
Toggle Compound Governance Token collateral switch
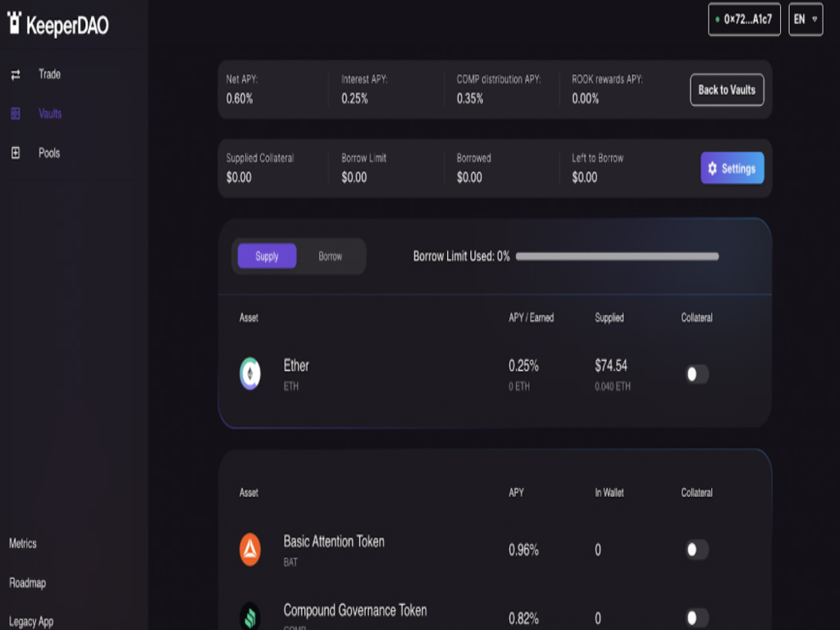click(696, 618)
